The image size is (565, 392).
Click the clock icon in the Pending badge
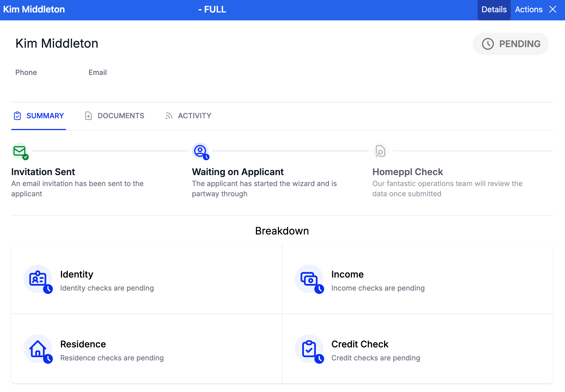pos(488,44)
